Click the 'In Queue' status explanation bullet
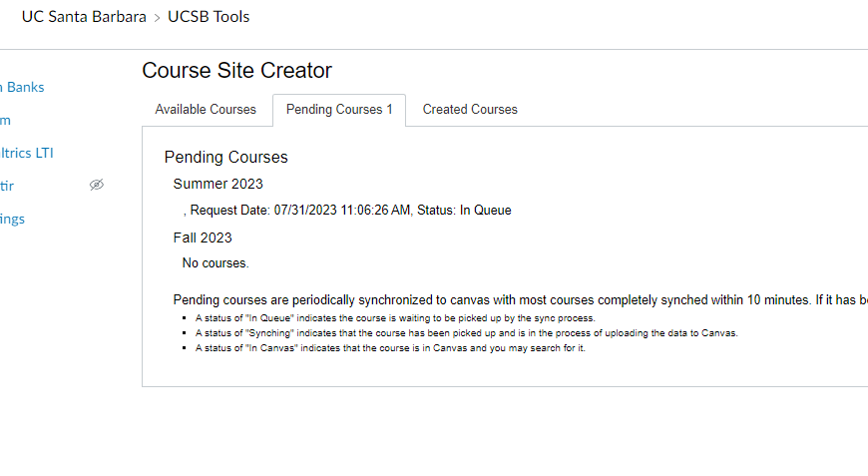The width and height of the screenshot is (868, 476). 395,318
